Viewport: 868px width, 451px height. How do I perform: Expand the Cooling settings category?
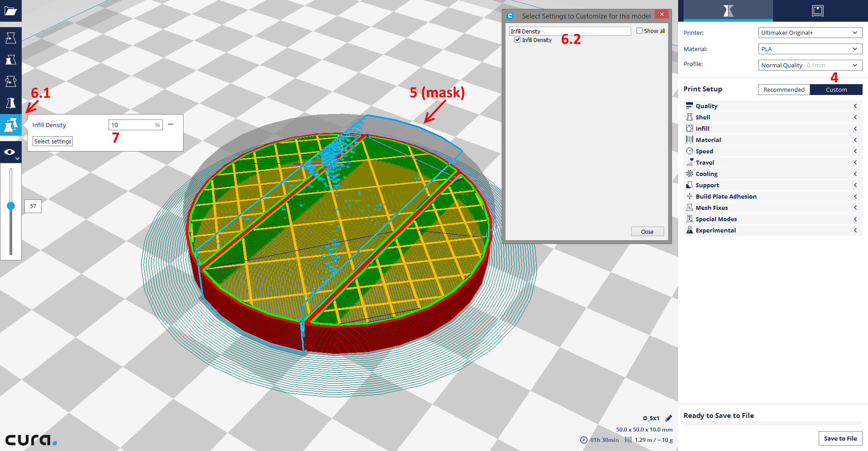773,174
